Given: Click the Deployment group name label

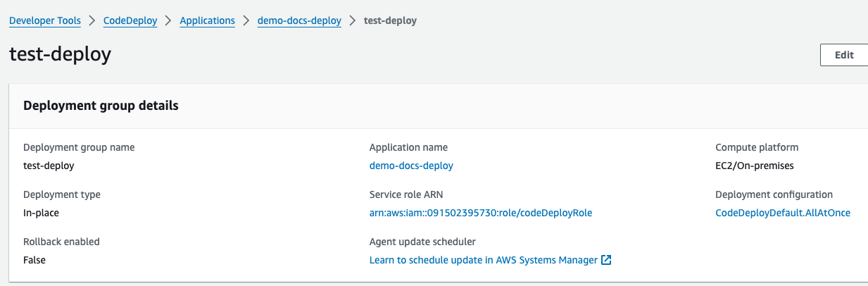Looking at the screenshot, I should click(x=79, y=147).
